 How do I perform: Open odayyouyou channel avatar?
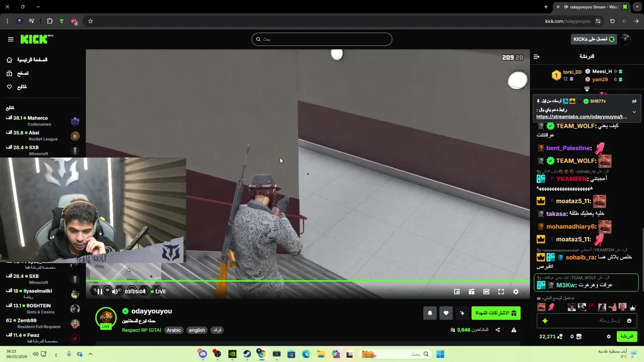tap(106, 318)
